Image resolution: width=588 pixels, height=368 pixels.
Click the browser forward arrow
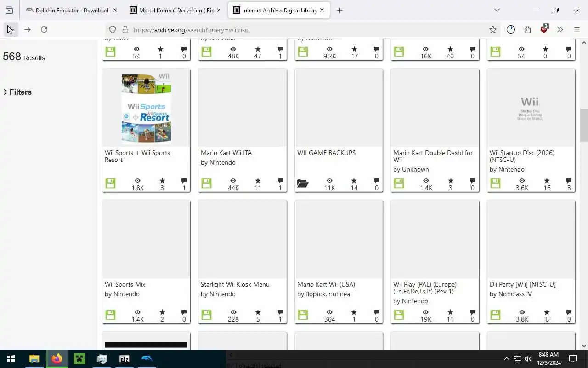28,29
